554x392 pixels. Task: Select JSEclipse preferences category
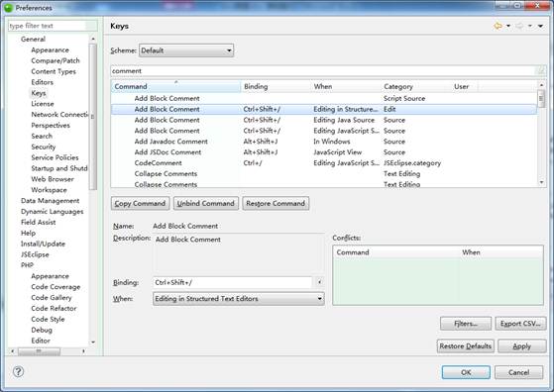click(x=35, y=254)
